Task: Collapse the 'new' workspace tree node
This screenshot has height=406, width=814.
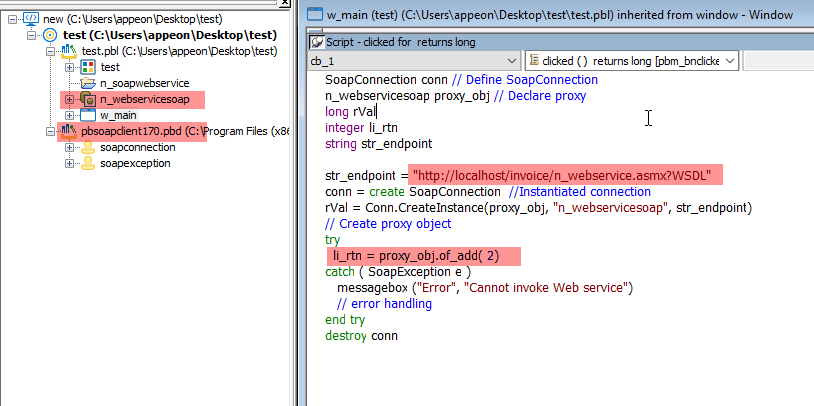Action: coord(11,19)
